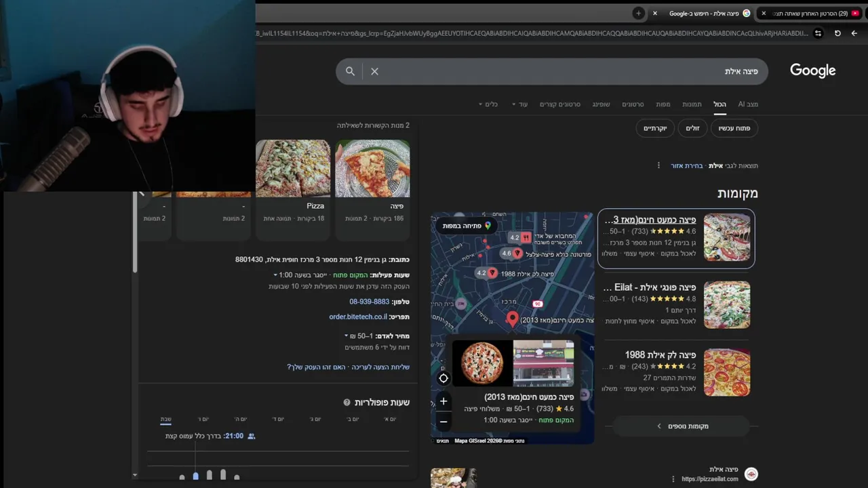This screenshot has width=868, height=488.
Task: Click the pizzaeilat.com site favicon
Action: coord(751,474)
